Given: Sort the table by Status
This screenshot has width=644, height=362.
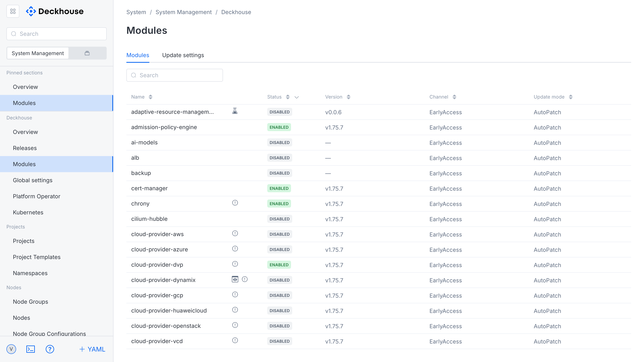Looking at the screenshot, I should click(288, 97).
